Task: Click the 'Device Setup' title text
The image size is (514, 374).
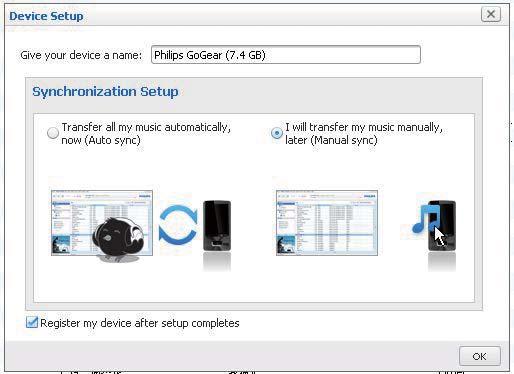Action: 46,16
